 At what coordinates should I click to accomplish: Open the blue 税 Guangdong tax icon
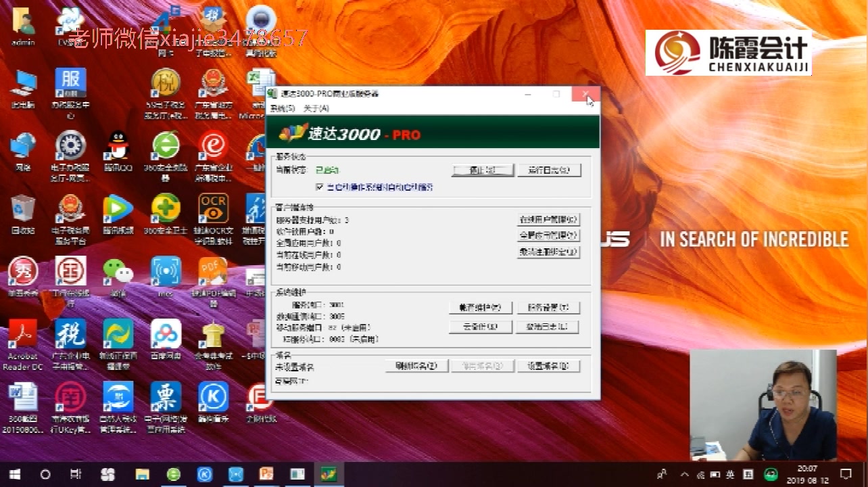(70, 344)
